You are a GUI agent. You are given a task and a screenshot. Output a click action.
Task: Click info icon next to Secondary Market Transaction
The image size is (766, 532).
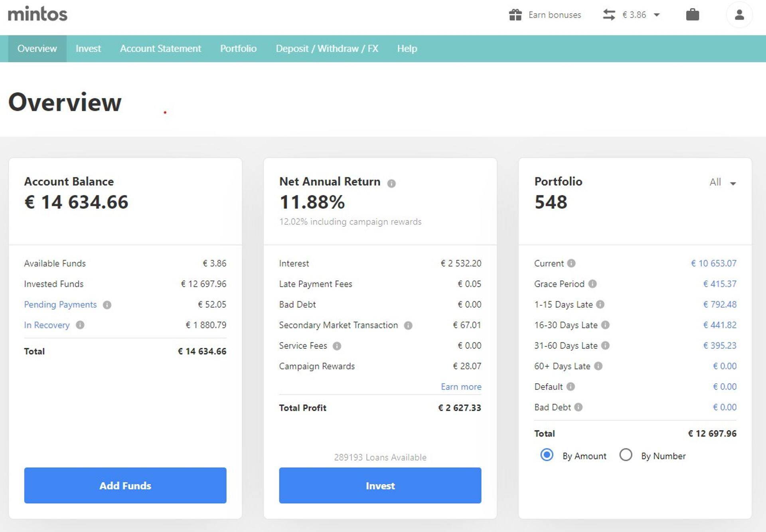pyautogui.click(x=408, y=326)
